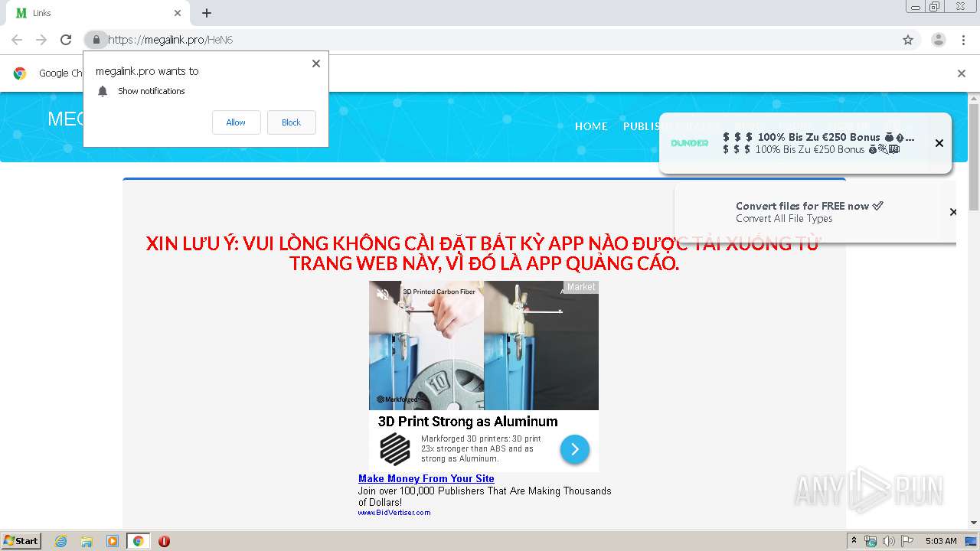Visit the www.BidVertiser.com link
980x551 pixels.
click(x=394, y=513)
